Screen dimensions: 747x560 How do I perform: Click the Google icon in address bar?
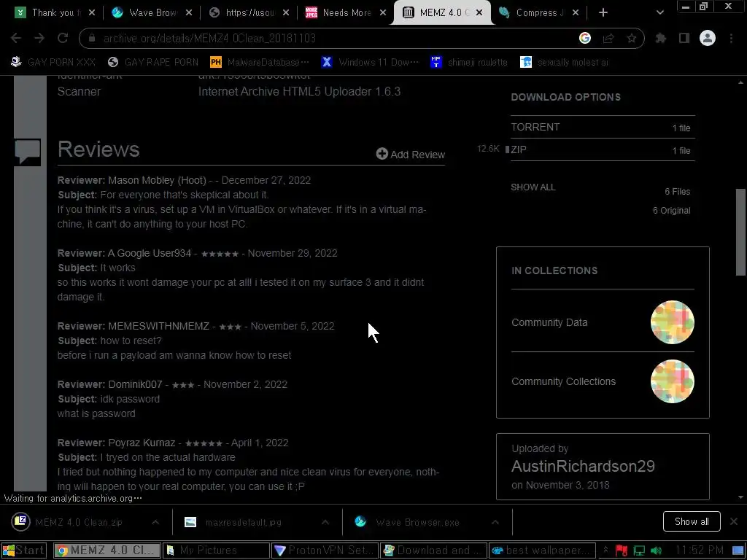(585, 38)
